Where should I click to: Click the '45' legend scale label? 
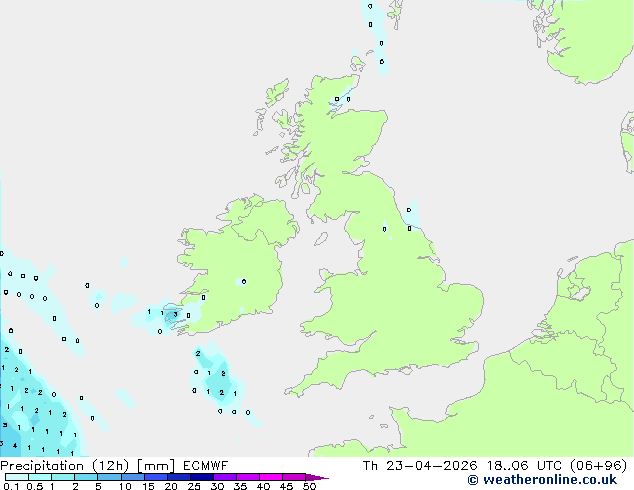(286, 486)
